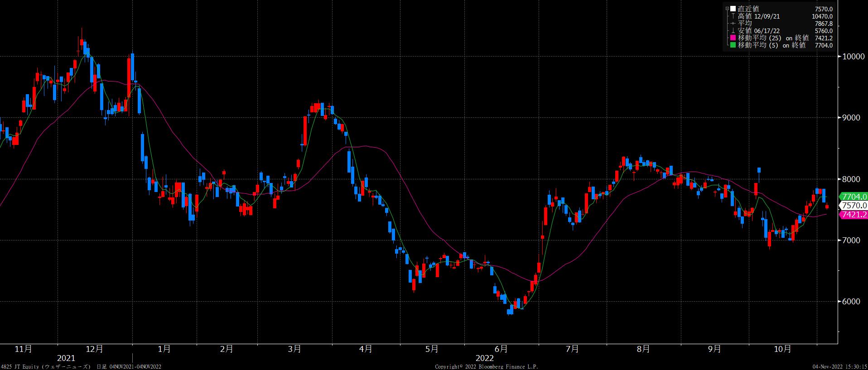
Task: Select the 高値 high marker icon in legend
Action: coord(733,16)
